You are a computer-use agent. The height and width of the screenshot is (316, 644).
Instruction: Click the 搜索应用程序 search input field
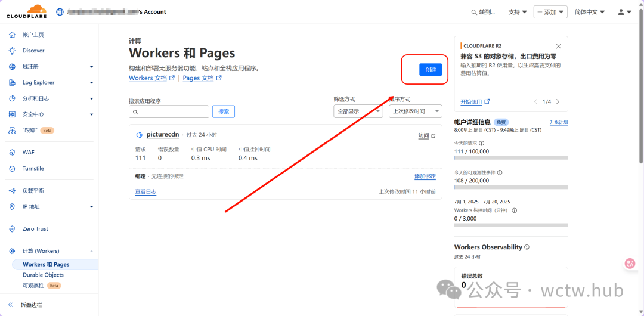[x=169, y=111]
